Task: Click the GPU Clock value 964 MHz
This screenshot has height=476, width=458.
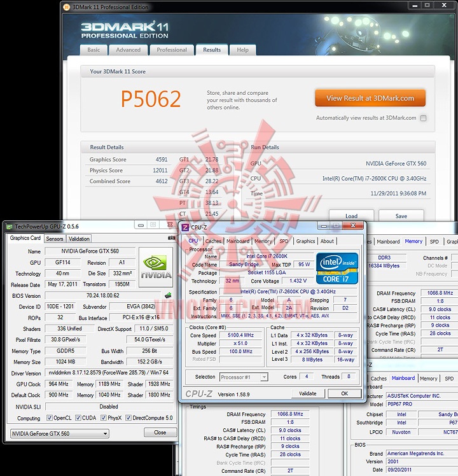Action: click(x=59, y=384)
